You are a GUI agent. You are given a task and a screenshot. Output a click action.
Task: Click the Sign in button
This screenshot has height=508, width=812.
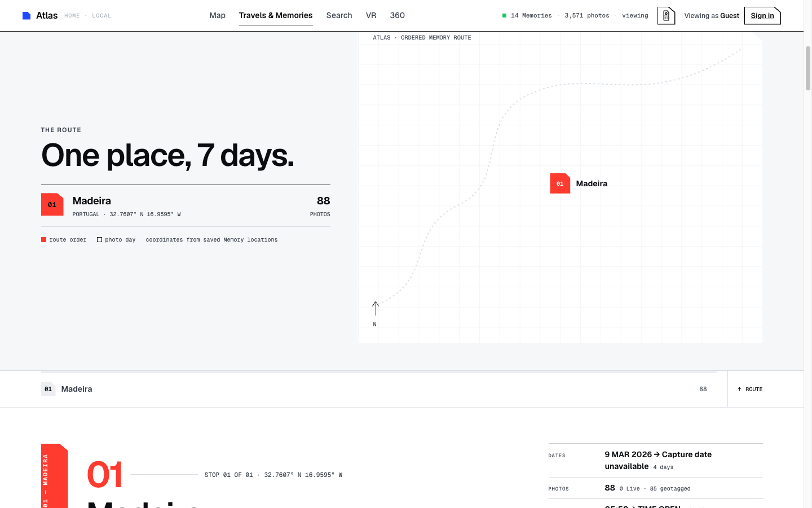(x=762, y=16)
